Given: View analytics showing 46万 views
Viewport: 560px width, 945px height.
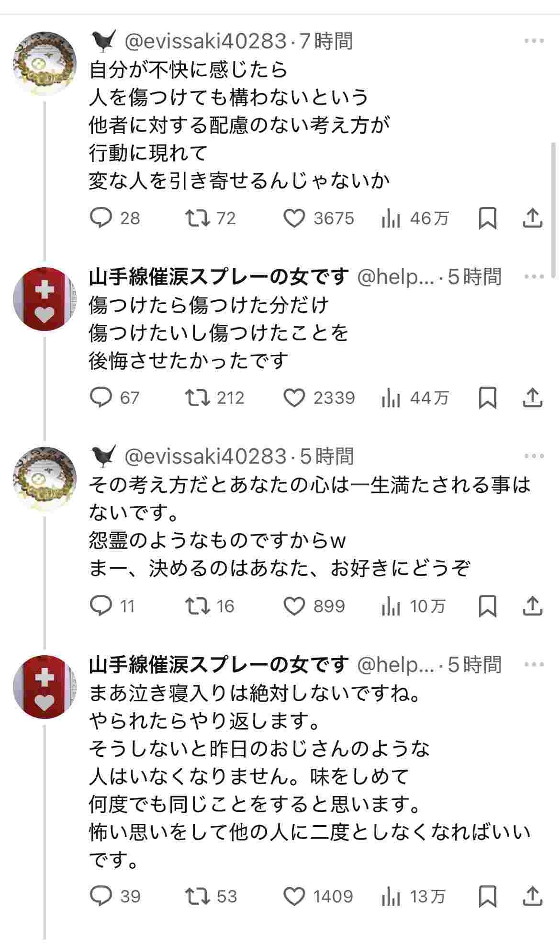Looking at the screenshot, I should point(391,218).
